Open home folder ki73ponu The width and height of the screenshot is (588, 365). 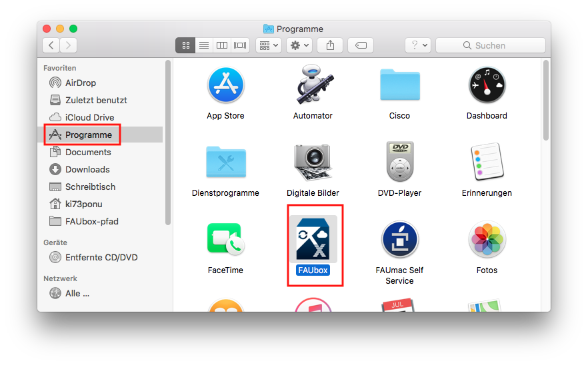pyautogui.click(x=100, y=204)
